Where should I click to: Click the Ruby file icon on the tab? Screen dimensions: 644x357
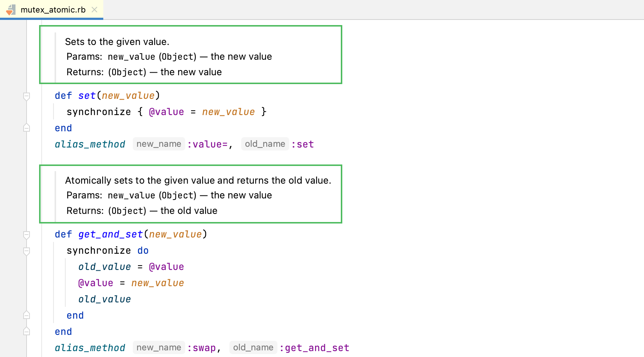coord(11,10)
